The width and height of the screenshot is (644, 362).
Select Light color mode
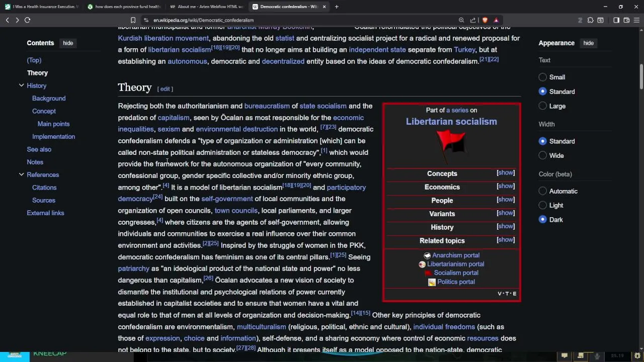coord(542,205)
